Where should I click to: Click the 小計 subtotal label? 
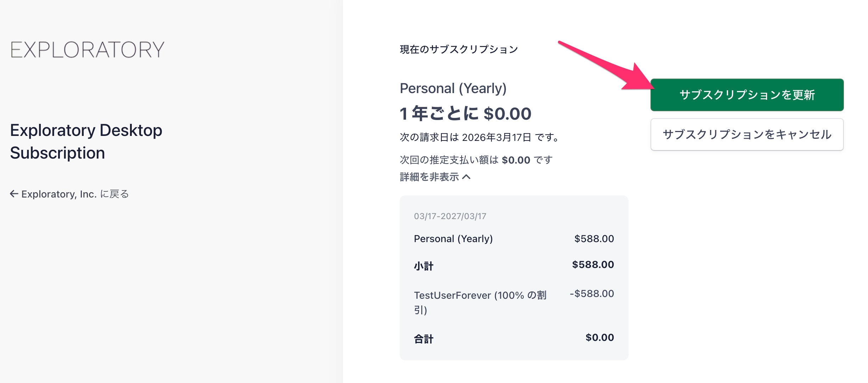click(423, 266)
